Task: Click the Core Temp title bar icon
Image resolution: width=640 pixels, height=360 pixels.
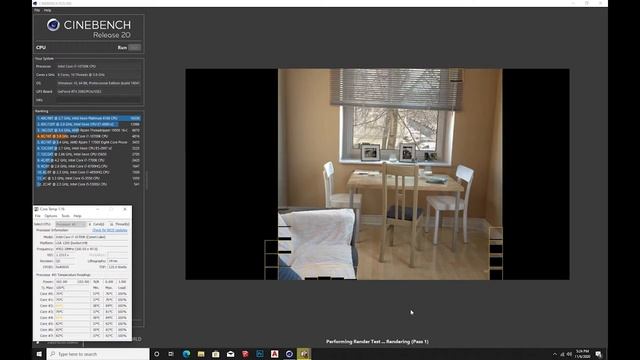Action: click(36, 209)
